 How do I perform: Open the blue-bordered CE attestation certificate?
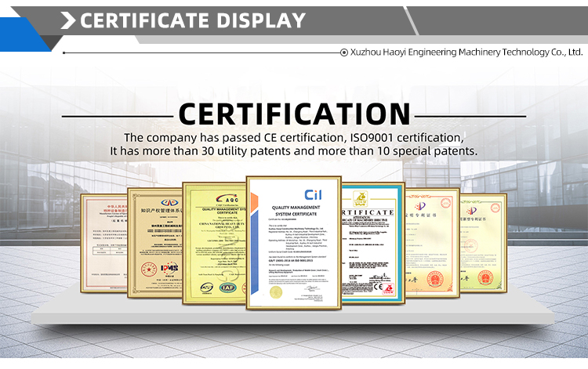(x=373, y=243)
